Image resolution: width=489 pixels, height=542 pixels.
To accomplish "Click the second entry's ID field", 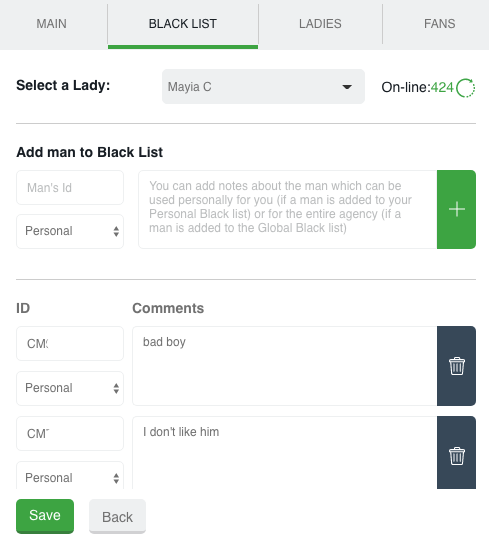I will [x=70, y=433].
